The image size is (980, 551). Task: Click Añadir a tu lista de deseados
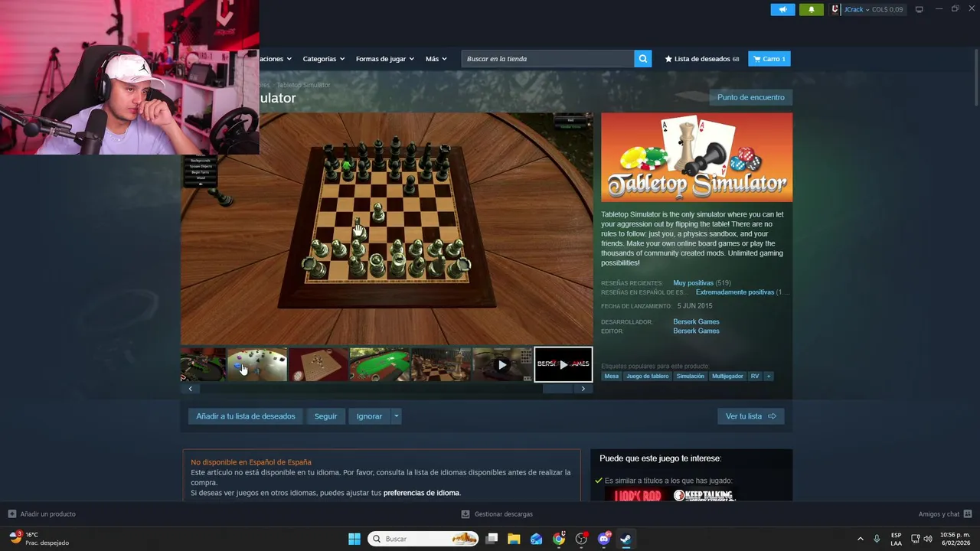point(245,416)
